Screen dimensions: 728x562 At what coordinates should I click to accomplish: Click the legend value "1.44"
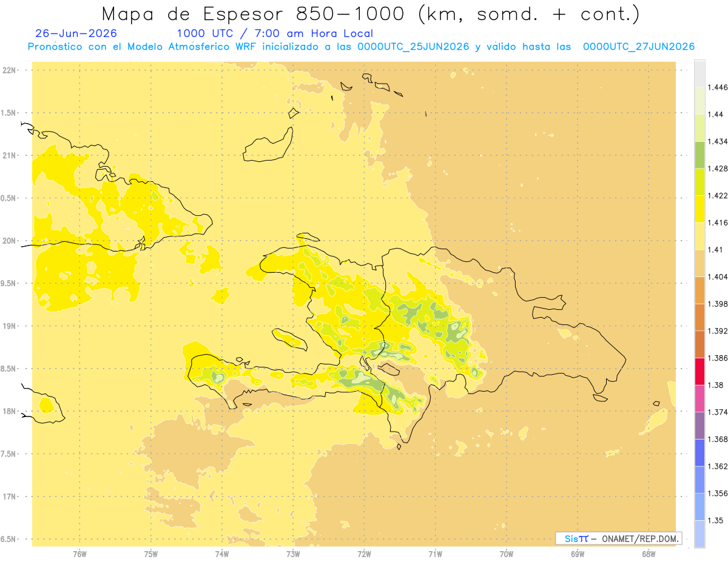click(x=715, y=115)
